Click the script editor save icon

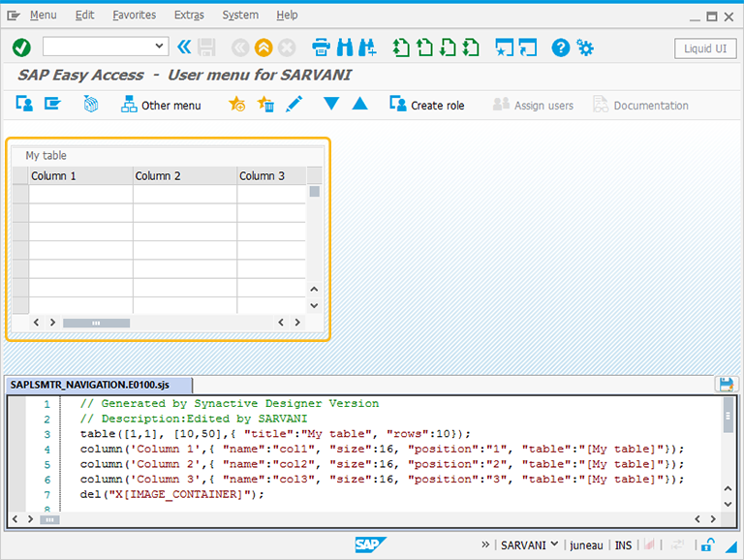(726, 384)
